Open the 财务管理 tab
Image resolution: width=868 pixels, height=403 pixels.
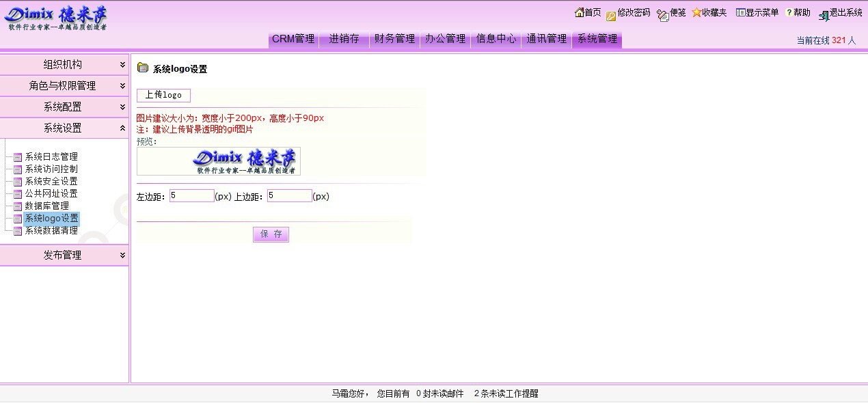tap(394, 39)
